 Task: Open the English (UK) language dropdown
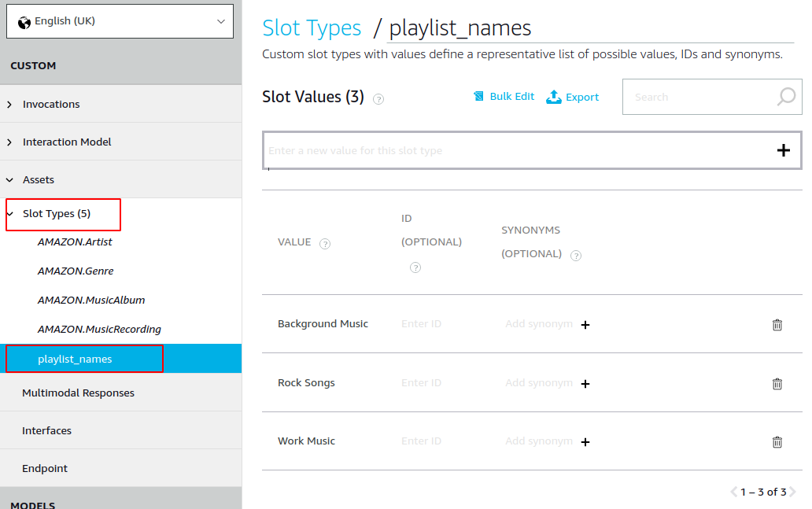point(120,21)
